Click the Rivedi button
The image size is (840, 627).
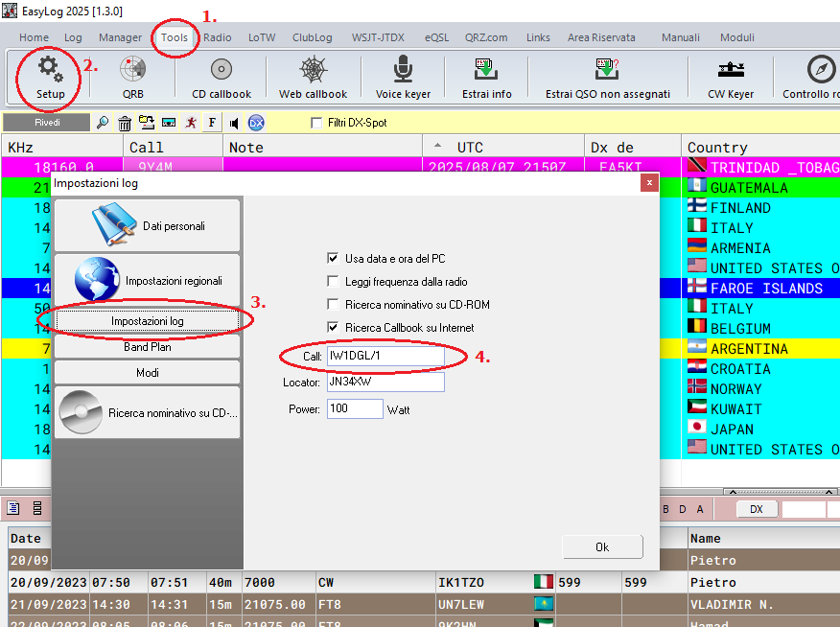[x=47, y=123]
